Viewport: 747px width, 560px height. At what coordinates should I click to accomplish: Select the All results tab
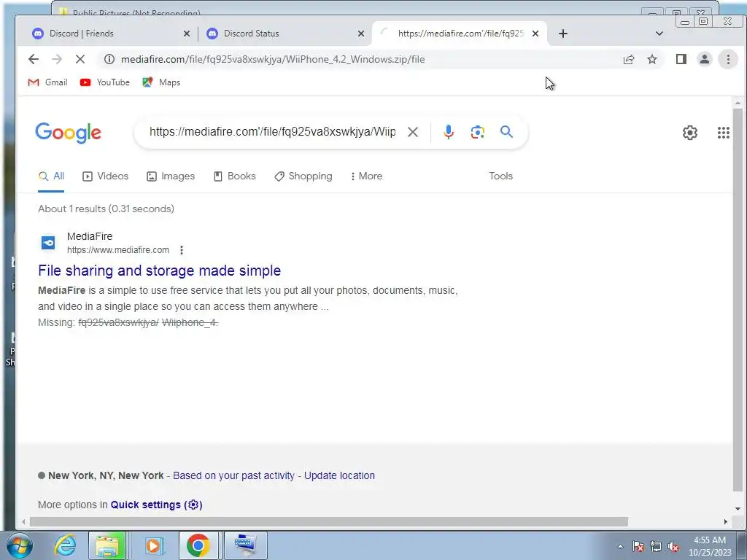(51, 176)
